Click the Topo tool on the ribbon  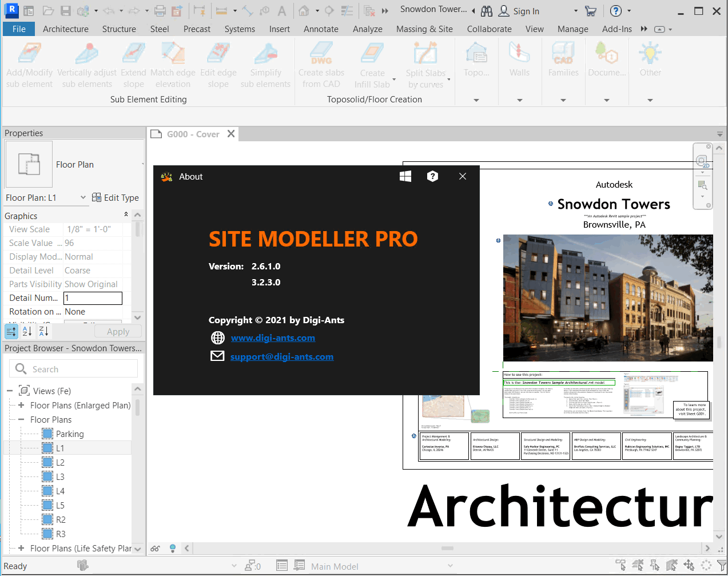(x=476, y=63)
